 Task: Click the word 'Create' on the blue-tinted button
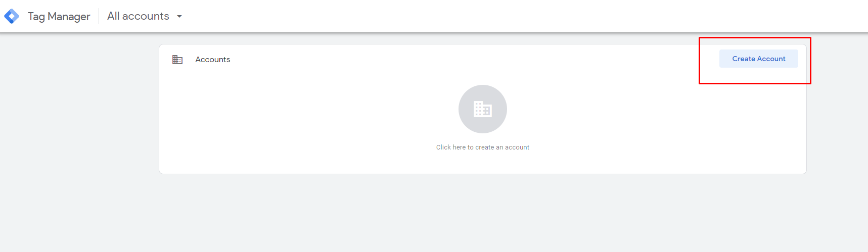744,59
